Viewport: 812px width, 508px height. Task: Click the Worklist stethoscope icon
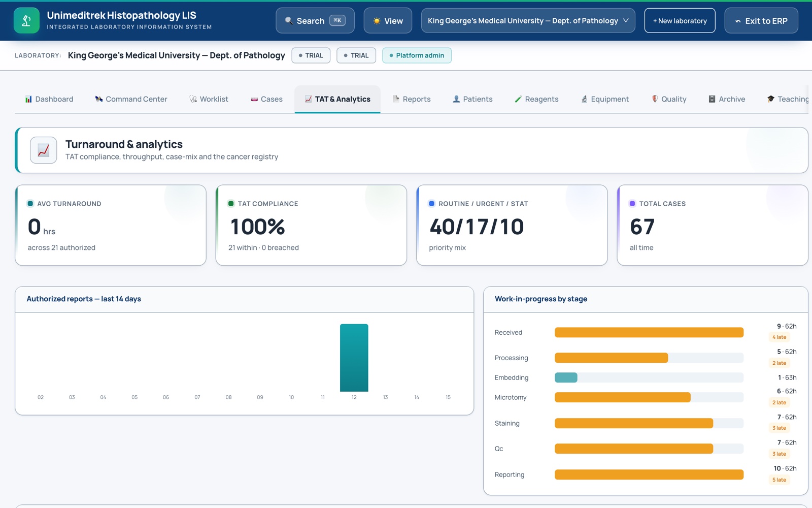coord(193,99)
